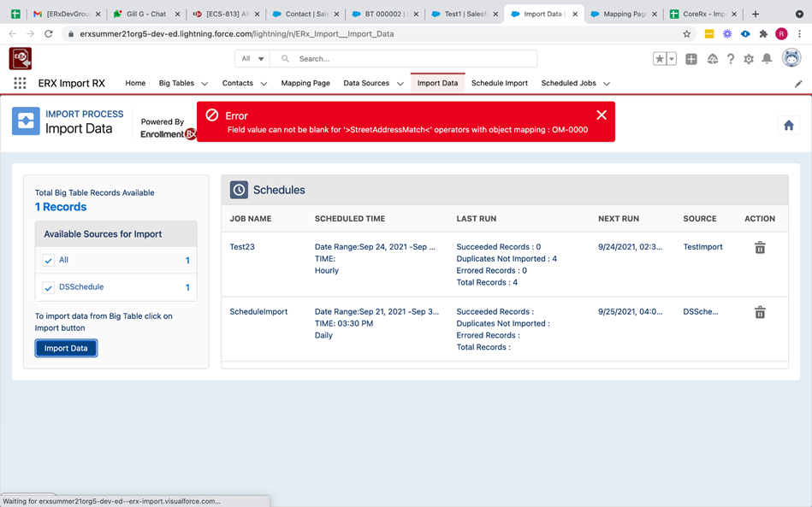The image size is (812, 507).
Task: Open the search scope All dropdown
Action: [x=252, y=59]
